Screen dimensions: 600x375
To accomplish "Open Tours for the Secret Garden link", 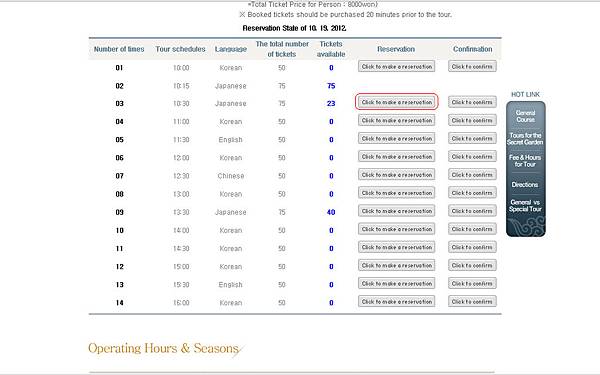I will tap(525, 139).
